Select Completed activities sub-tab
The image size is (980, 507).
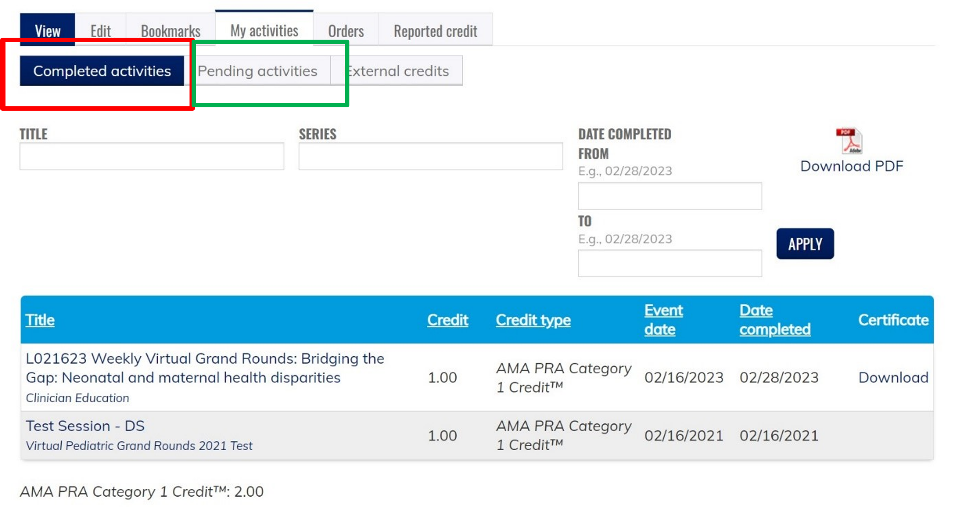[102, 71]
